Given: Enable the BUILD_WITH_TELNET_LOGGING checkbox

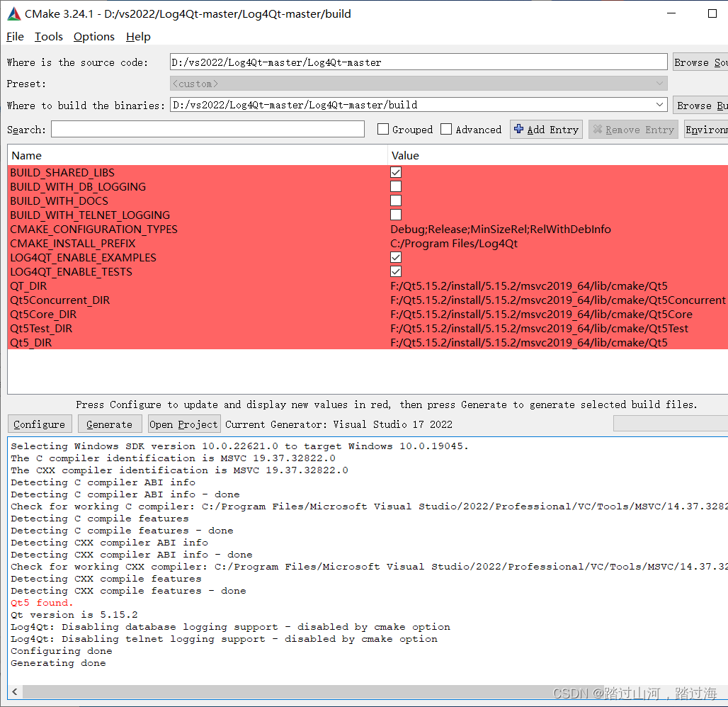Looking at the screenshot, I should (x=396, y=215).
